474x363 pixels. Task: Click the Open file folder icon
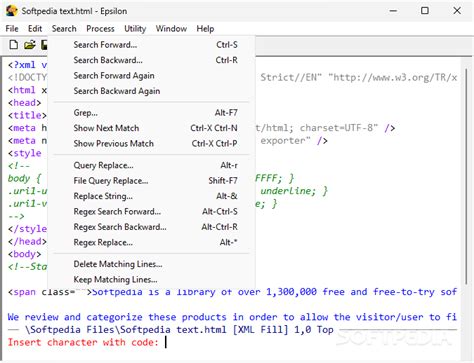[30, 45]
